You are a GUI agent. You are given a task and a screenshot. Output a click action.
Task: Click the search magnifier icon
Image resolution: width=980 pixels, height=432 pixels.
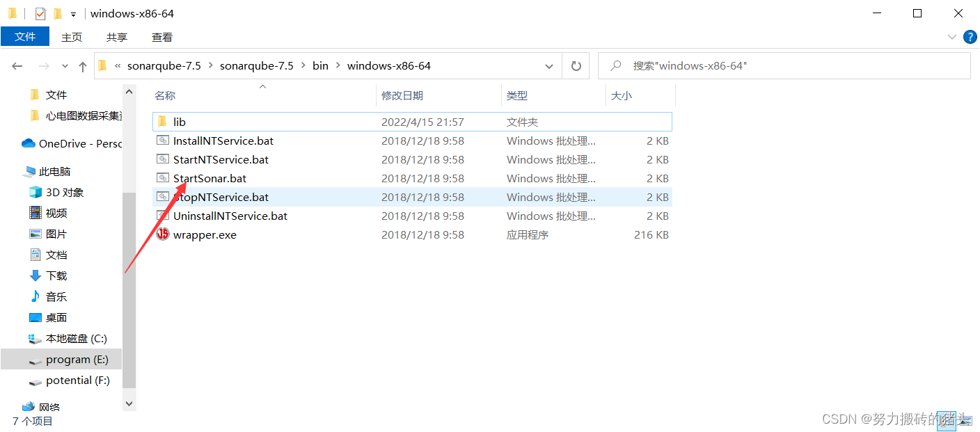pyautogui.click(x=615, y=65)
